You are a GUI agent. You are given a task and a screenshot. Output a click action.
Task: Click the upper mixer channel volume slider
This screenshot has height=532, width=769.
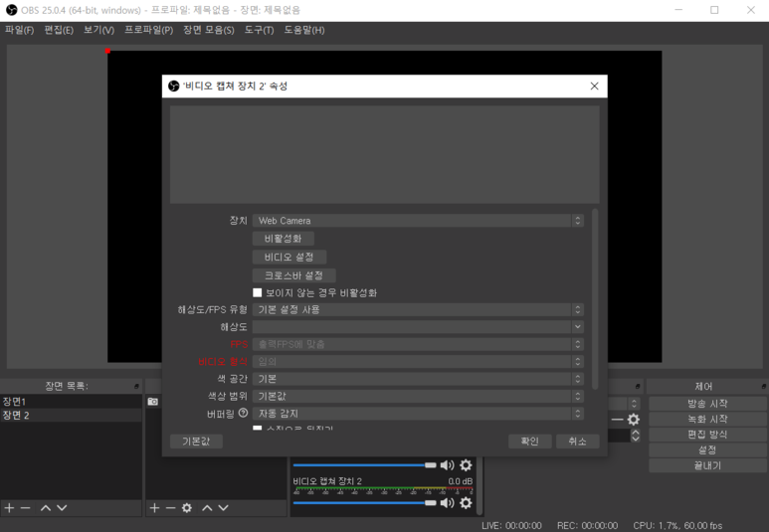[364, 464]
